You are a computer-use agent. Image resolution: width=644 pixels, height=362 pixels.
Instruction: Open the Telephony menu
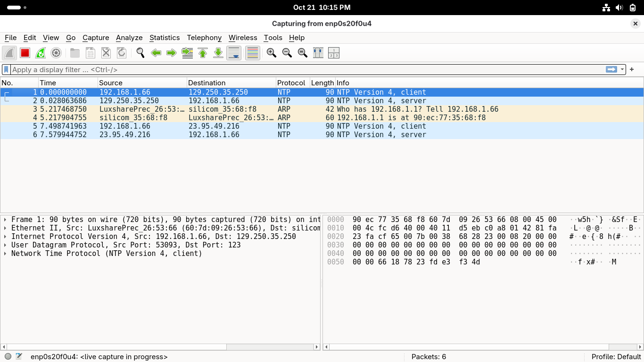[204, 38]
